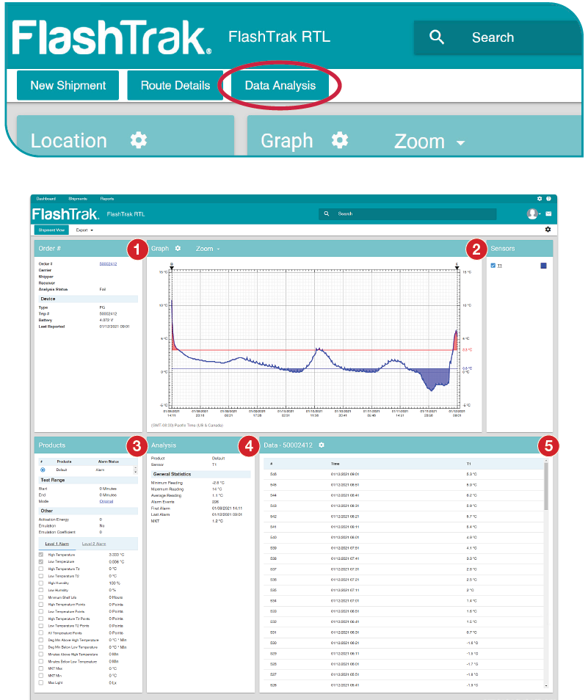Image resolution: width=588 pixels, height=700 pixels.
Task: Click the graph end marker labeled E
Action: pos(457,266)
